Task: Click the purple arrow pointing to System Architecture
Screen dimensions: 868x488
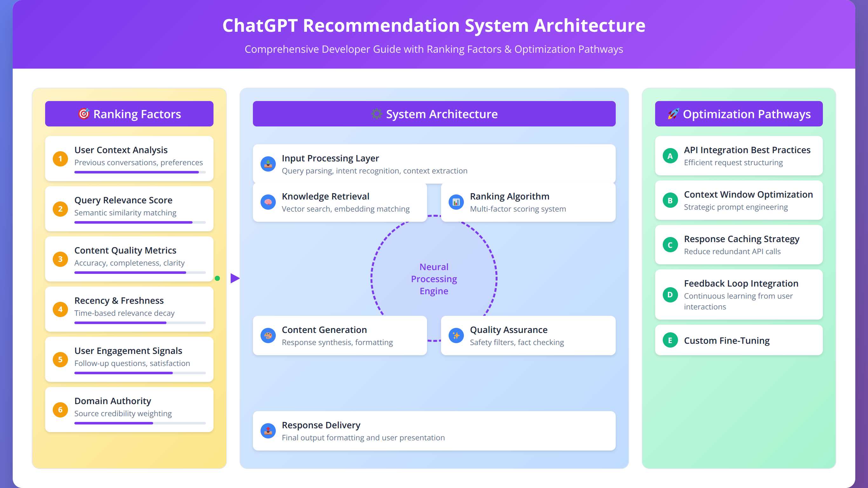Action: [x=235, y=278]
